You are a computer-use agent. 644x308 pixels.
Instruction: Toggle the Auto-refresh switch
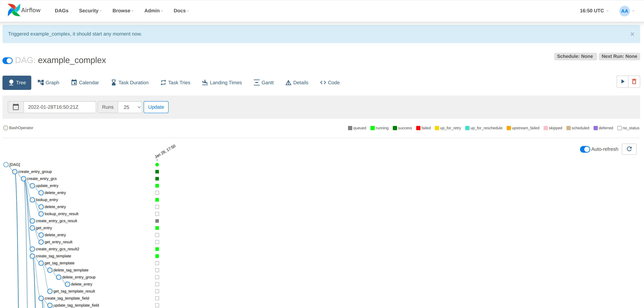584,149
